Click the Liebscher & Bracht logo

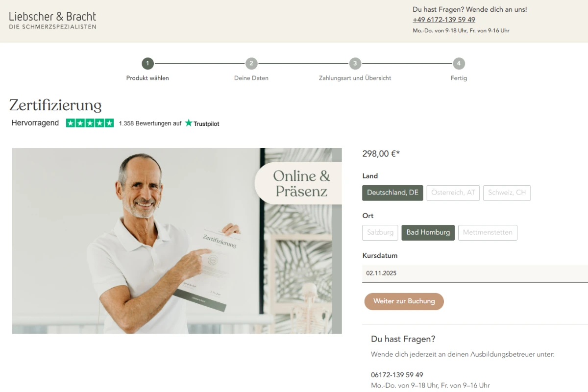(52, 20)
